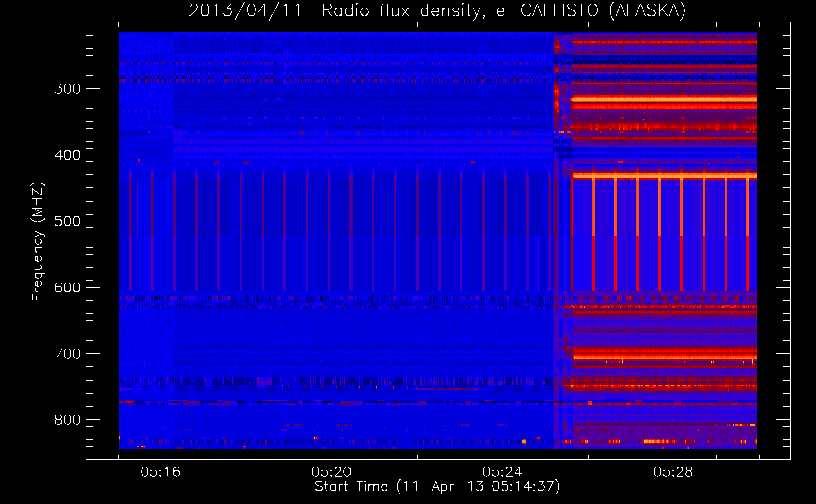Click the 05:28 time tick label

(x=673, y=472)
